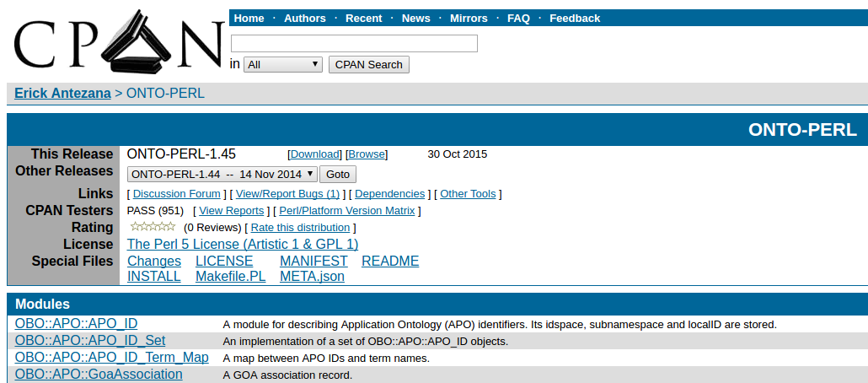This screenshot has width=868, height=383.
Task: Open The Perl 5 License link
Action: 243,244
